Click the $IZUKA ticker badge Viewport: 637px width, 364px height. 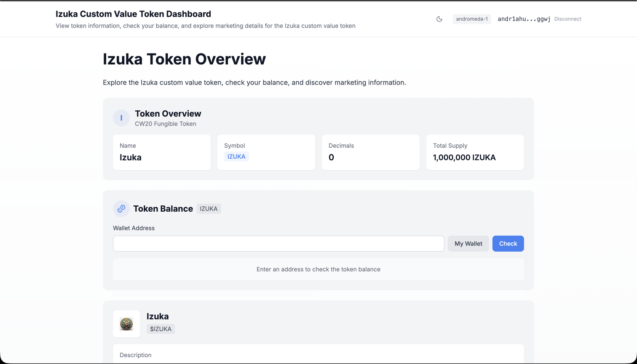tap(161, 329)
